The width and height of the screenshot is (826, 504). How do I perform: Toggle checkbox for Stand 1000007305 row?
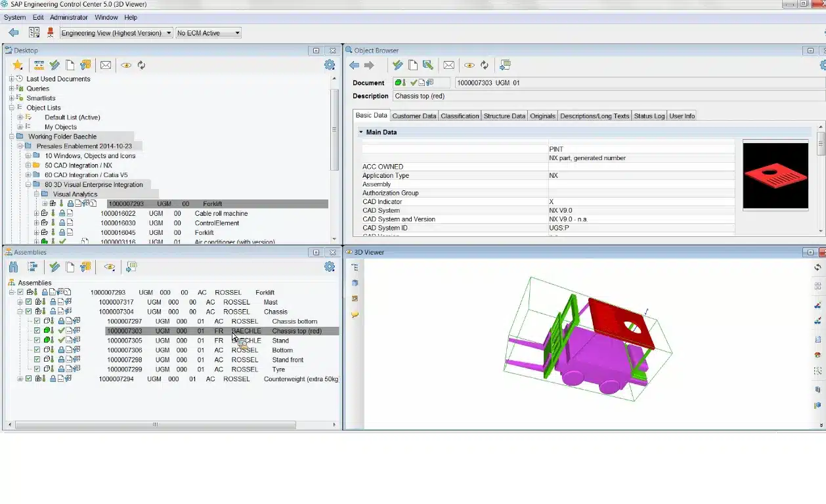click(37, 341)
